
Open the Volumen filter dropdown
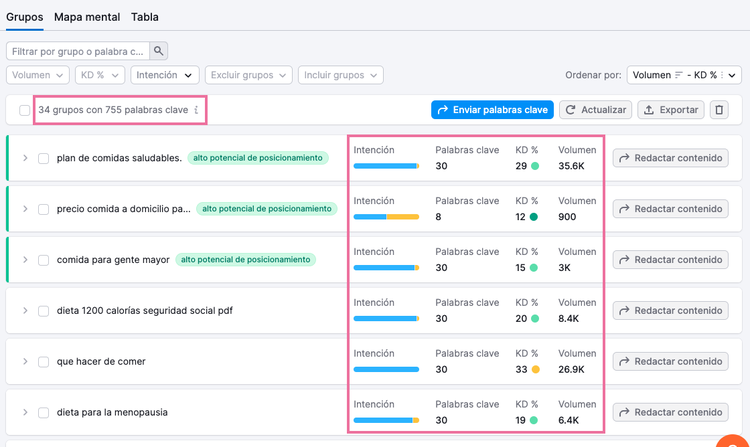click(38, 75)
